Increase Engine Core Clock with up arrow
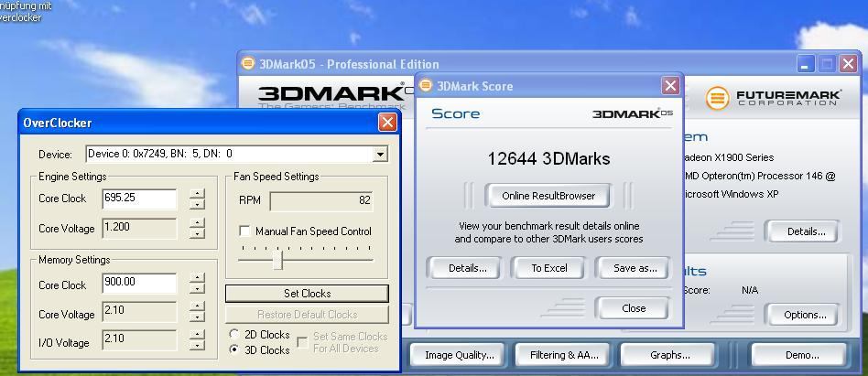The image size is (868, 376). point(197,194)
